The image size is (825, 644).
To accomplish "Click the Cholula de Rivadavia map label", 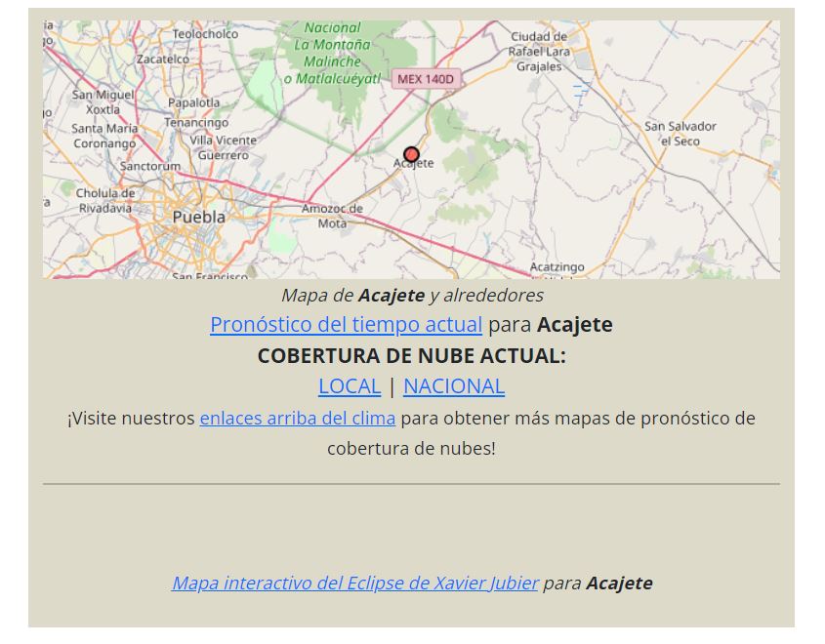I will click(x=105, y=200).
